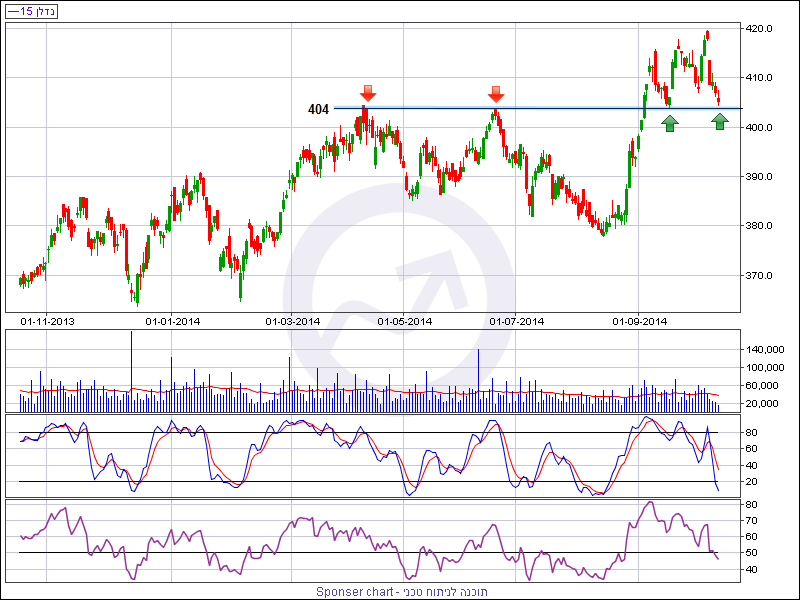
Task: Click the green up arrow under the mid-September low
Action: 670,123
